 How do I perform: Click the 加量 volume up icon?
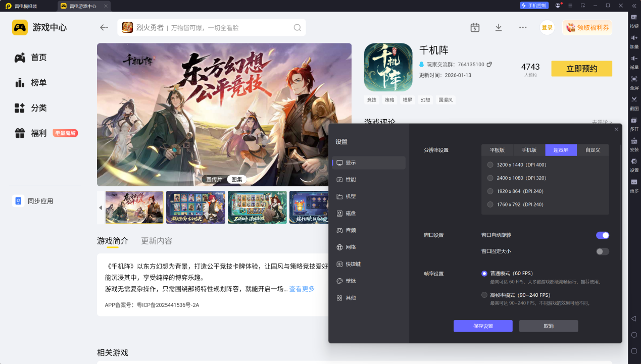[x=634, y=38]
